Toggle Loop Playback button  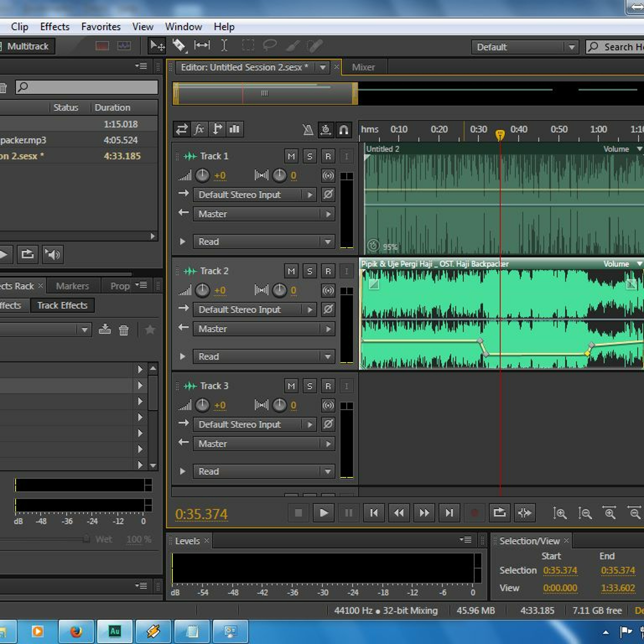point(500,513)
